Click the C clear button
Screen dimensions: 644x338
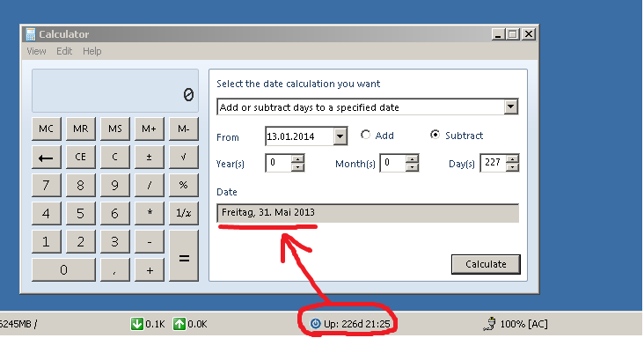pos(115,158)
